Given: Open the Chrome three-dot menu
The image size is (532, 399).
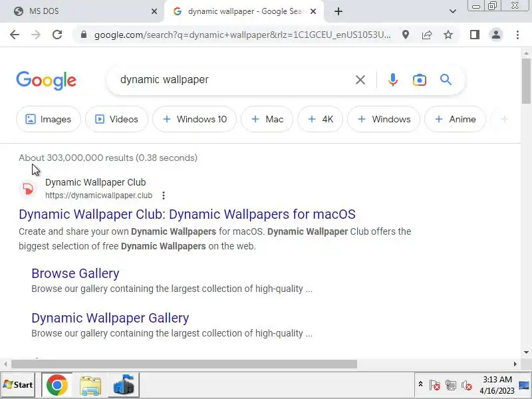Looking at the screenshot, I should pos(517,35).
